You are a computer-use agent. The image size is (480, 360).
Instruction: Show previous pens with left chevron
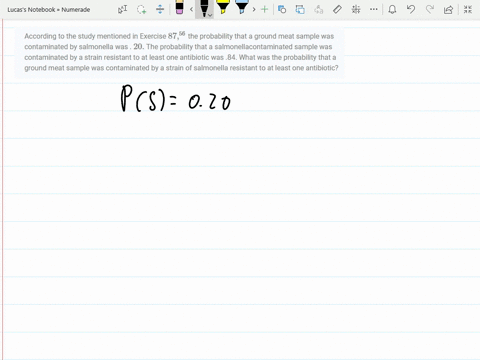coord(191,9)
